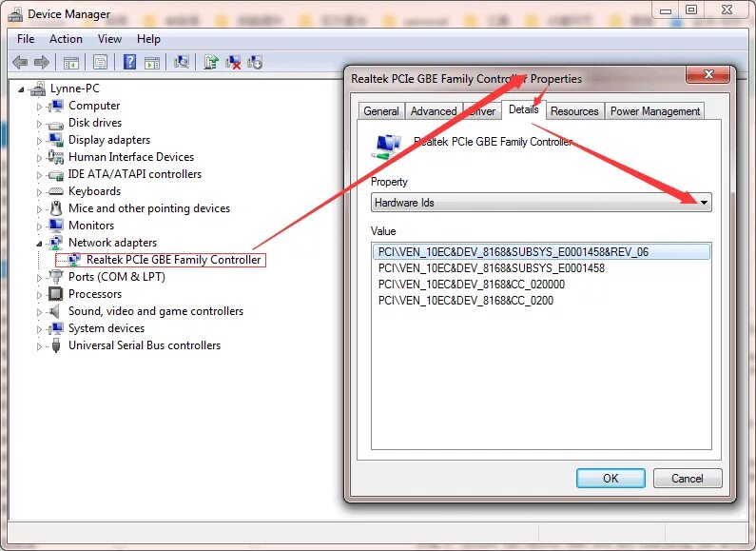
Task: Click the Display adapters icon
Action: point(56,140)
